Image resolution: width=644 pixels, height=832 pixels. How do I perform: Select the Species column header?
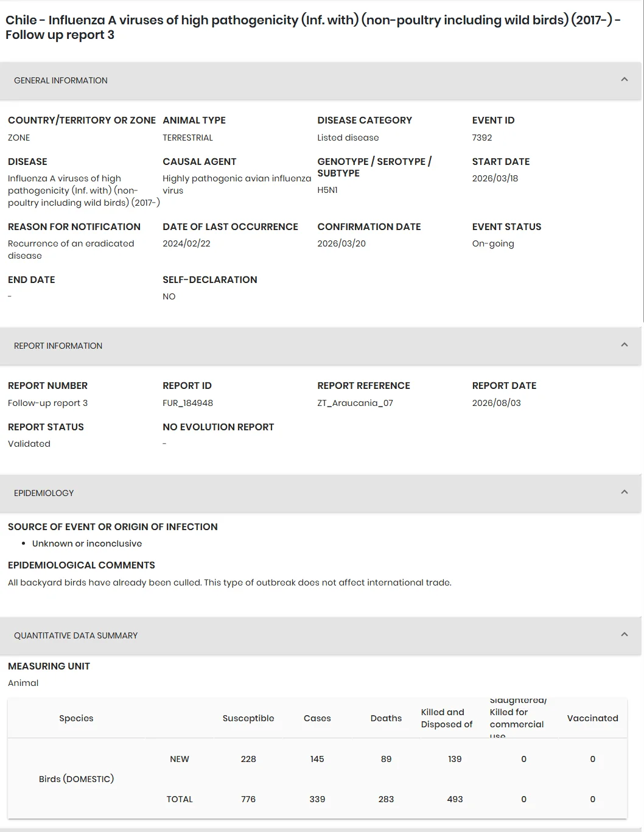click(76, 718)
